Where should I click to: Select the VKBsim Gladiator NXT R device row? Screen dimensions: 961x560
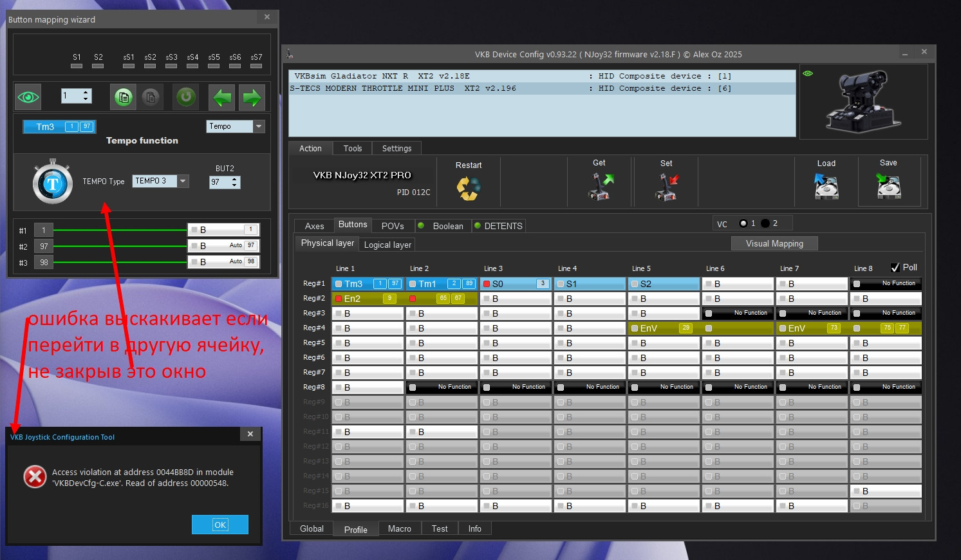[x=542, y=76]
